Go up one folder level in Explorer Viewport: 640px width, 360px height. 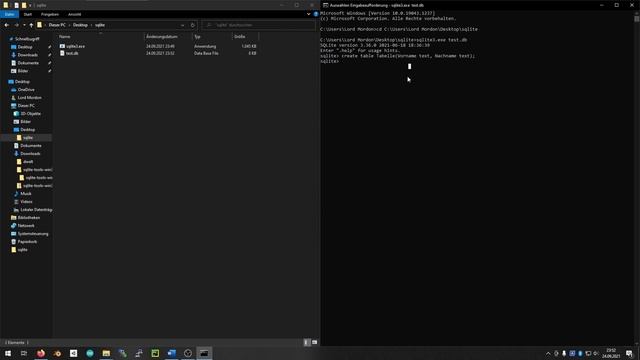point(31,25)
